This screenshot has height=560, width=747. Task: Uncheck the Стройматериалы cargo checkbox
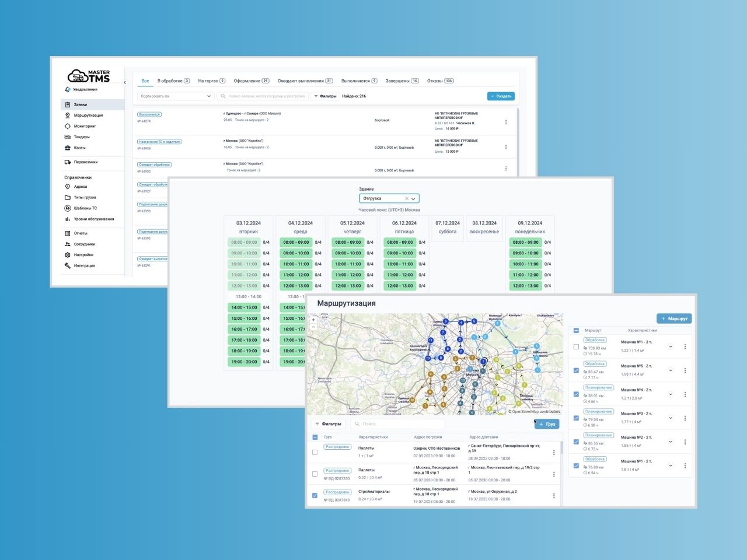[315, 495]
